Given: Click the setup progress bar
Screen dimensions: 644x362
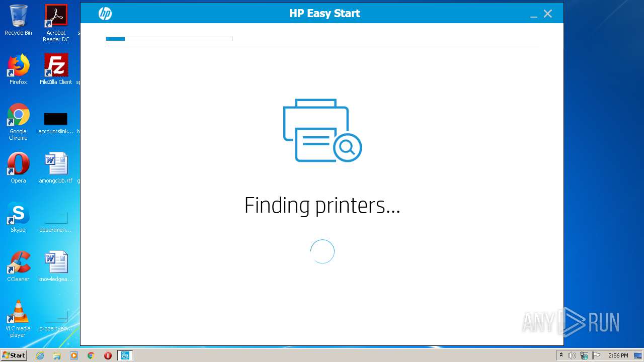Looking at the screenshot, I should coord(169,39).
